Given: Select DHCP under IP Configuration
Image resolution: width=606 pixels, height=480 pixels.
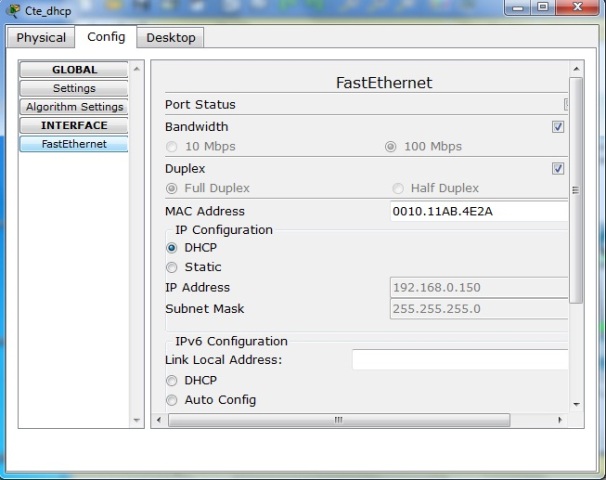Looking at the screenshot, I should (172, 248).
